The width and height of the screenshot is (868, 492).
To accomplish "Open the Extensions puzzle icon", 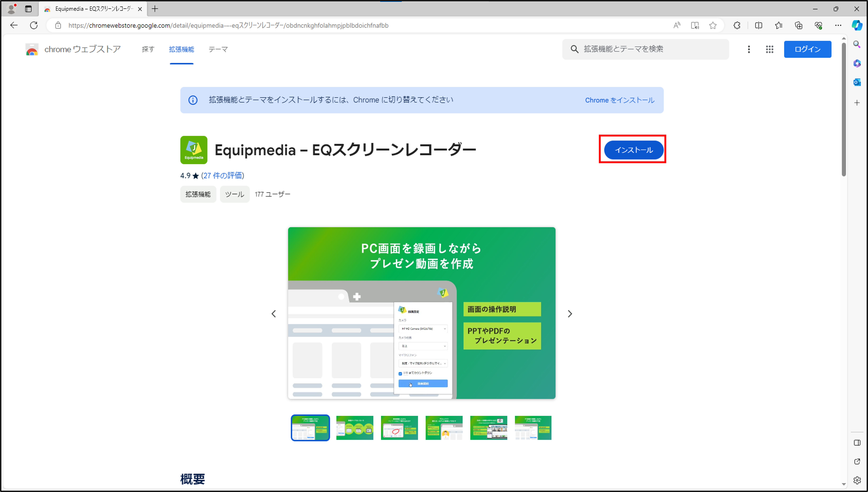I will point(737,25).
